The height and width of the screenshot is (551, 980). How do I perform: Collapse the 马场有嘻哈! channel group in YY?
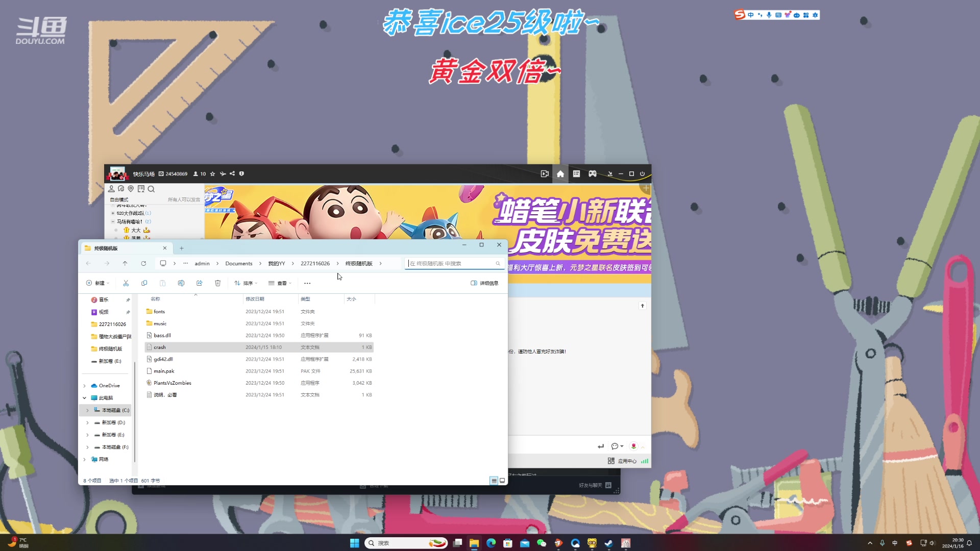click(x=113, y=221)
